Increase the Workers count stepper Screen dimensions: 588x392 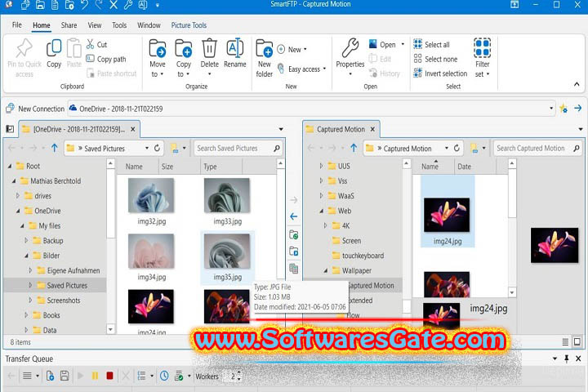pos(239,373)
